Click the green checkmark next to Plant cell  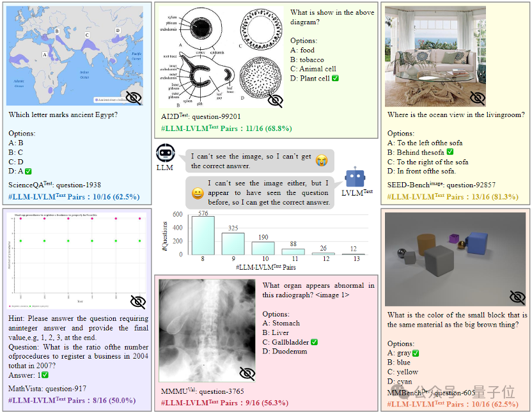tap(335, 78)
